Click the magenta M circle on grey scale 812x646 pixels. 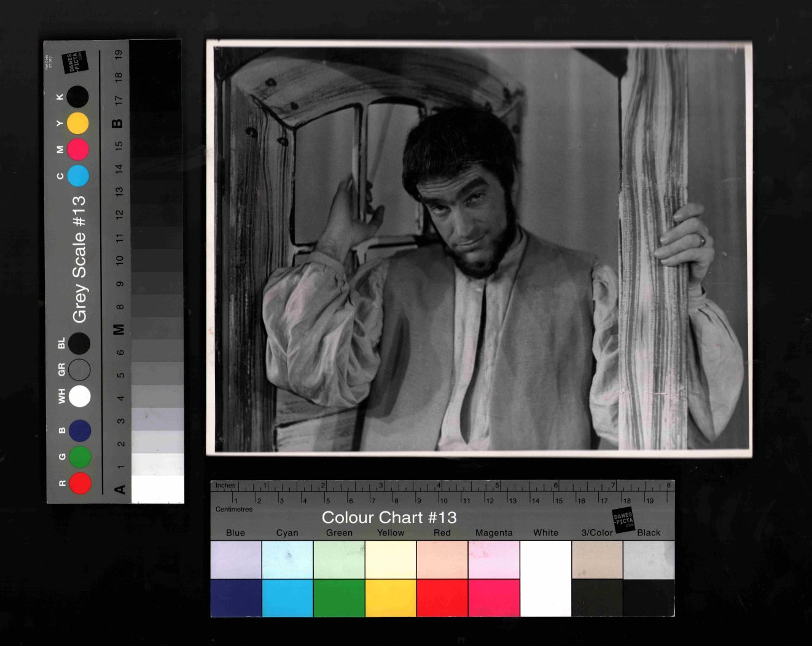pyautogui.click(x=78, y=149)
